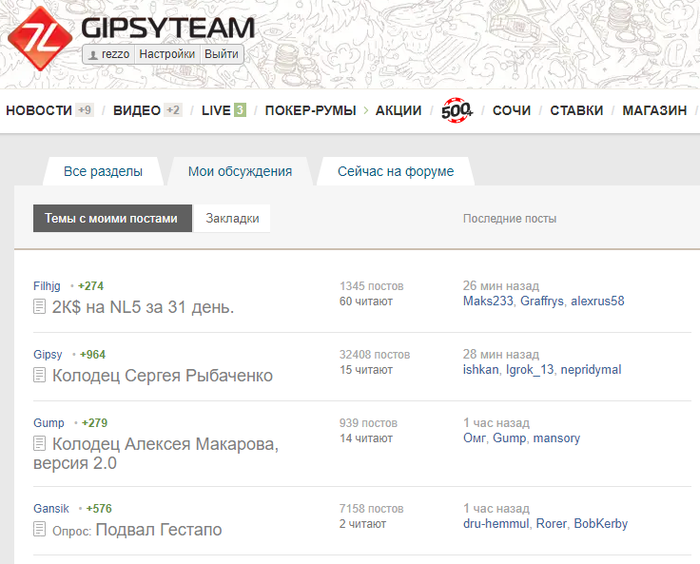
Task: Click the +2 badge next to ВИДЕО
Action: 173,110
